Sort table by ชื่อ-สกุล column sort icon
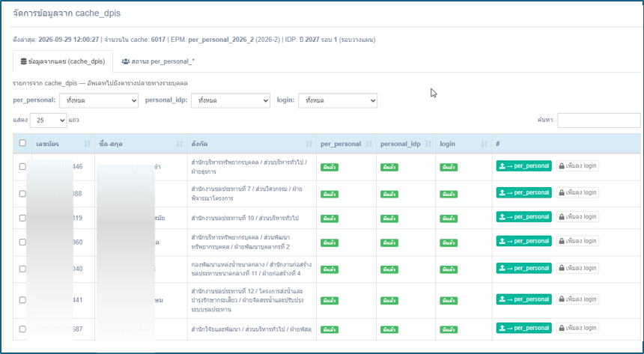644x354 pixels. [x=180, y=144]
